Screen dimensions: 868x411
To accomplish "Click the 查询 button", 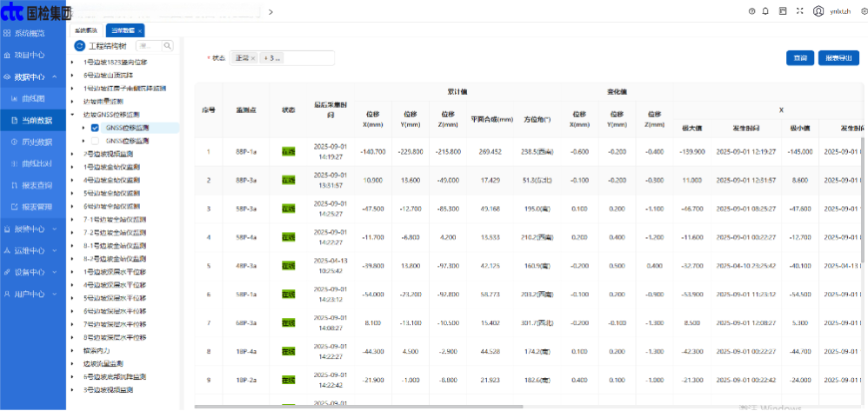I will click(799, 58).
